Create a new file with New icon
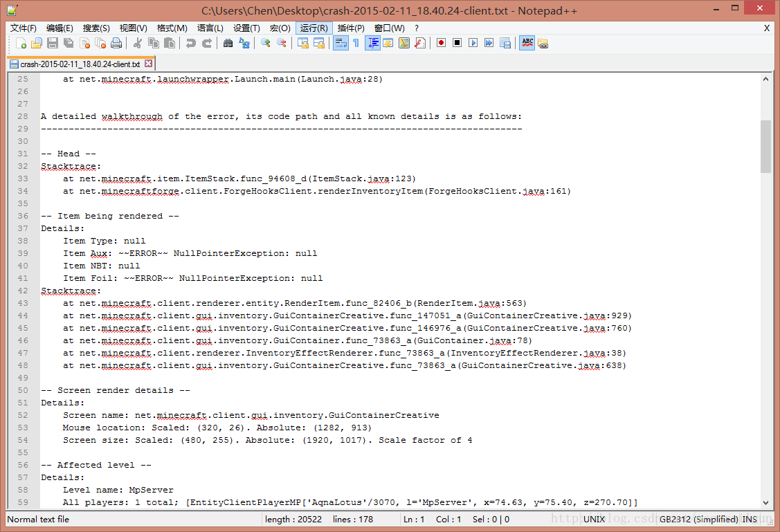This screenshot has width=780, height=532. coord(21,44)
